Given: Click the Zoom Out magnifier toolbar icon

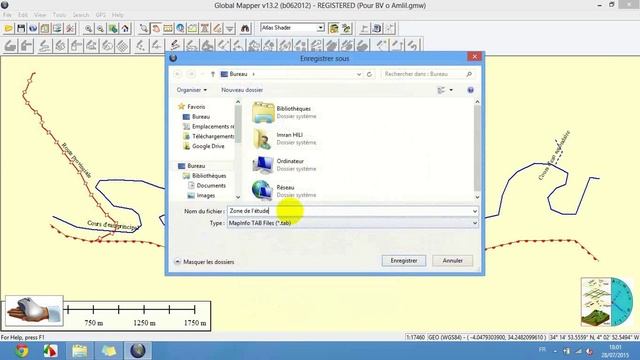Looking at the screenshot, I should pyautogui.click(x=100, y=28).
